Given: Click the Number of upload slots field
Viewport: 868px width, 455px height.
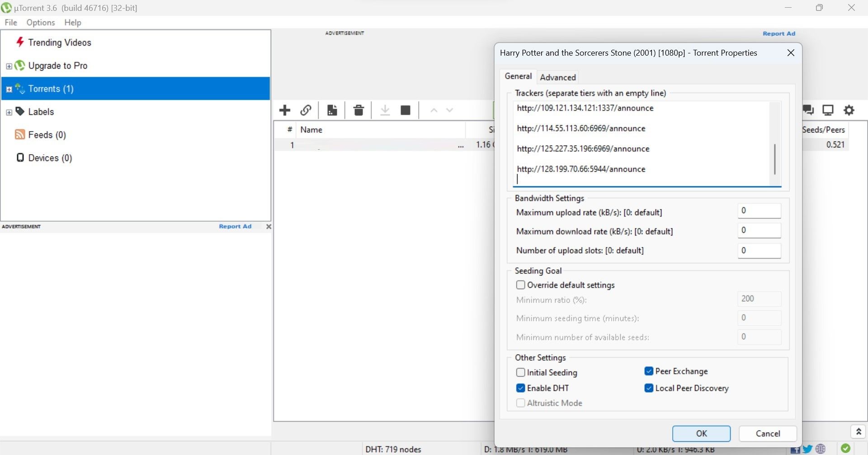Looking at the screenshot, I should tap(759, 251).
